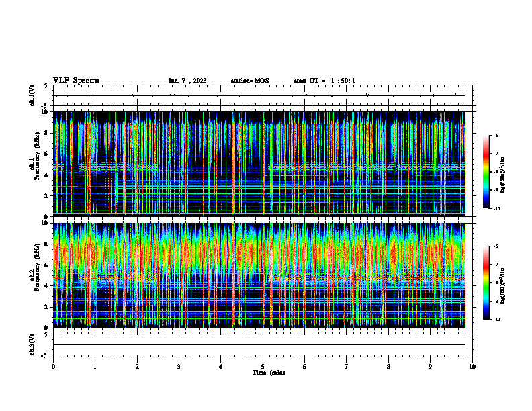This screenshot has width=532, height=411.
Task: Click the ch.1 spectrogram color scale bar
Action: click(x=486, y=172)
